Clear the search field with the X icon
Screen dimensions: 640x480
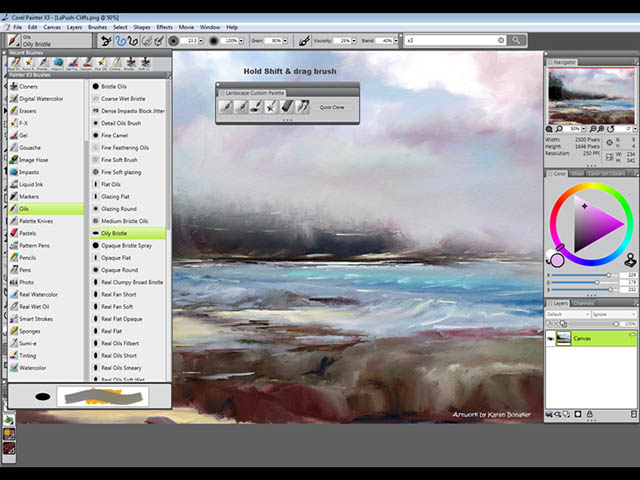[x=501, y=40]
